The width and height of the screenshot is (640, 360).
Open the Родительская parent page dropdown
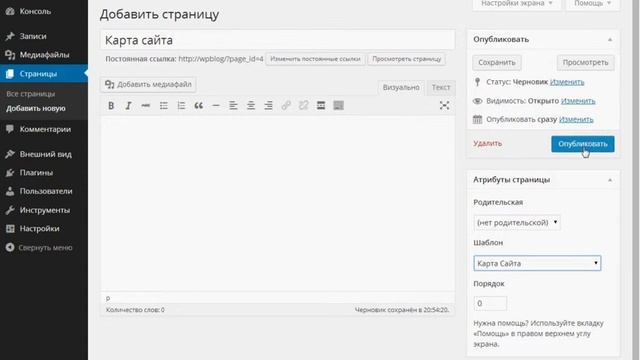pos(517,222)
